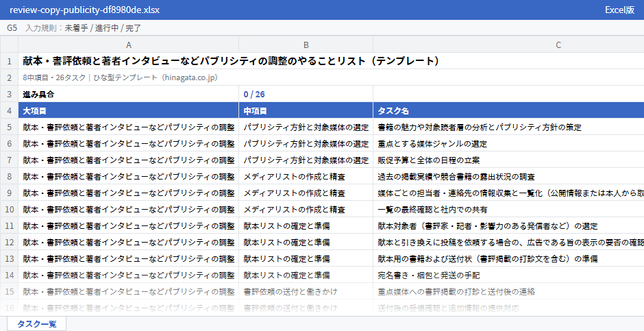Viewport: 644px width, 331px height.
Task: Click row 13 献本リストの確定と準備 cell
Action: pos(306,258)
